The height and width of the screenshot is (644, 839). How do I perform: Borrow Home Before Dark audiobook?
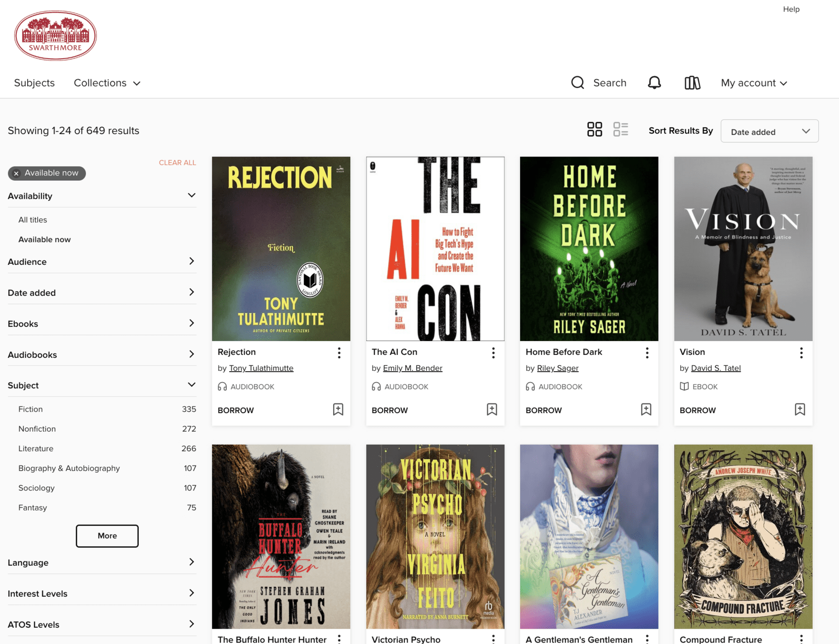point(544,410)
